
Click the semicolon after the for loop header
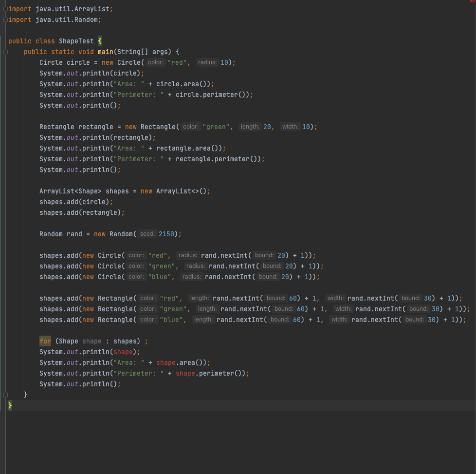(x=146, y=341)
